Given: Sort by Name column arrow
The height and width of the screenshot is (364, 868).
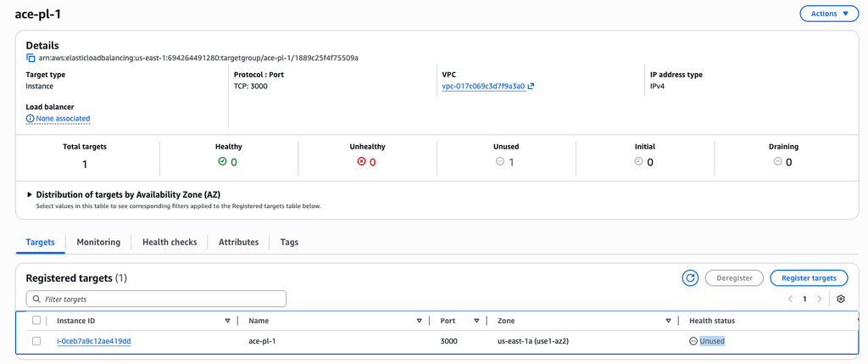Looking at the screenshot, I should pyautogui.click(x=420, y=321).
